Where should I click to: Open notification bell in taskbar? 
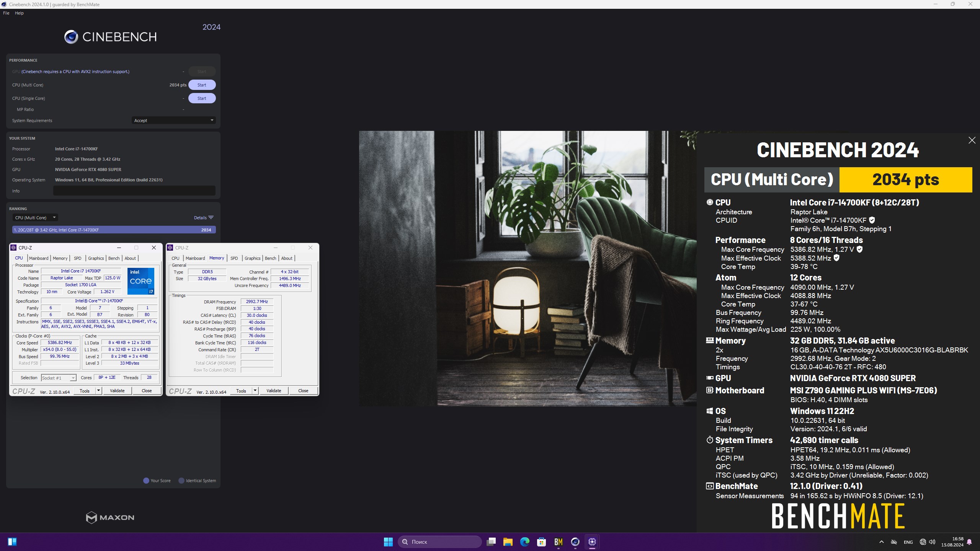[969, 542]
